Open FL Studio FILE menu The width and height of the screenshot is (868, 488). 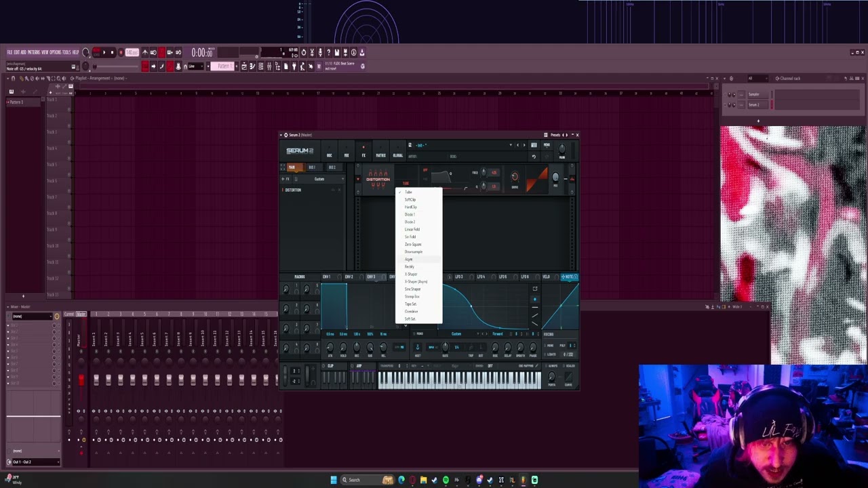click(x=10, y=52)
